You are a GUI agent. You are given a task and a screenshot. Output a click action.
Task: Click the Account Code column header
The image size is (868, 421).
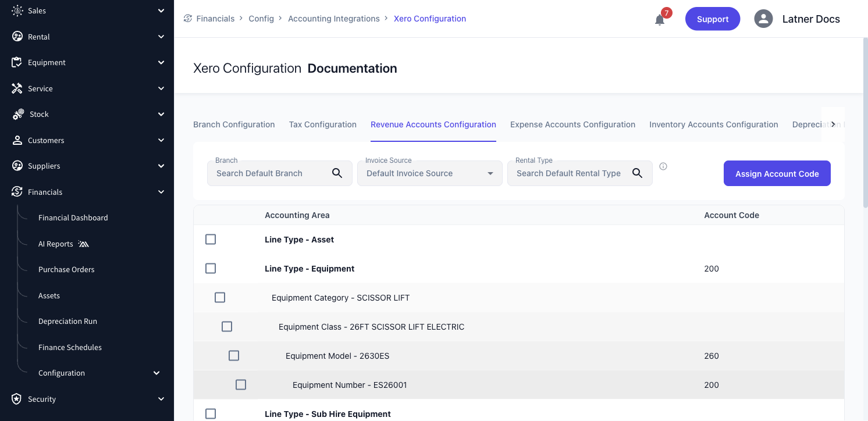[731, 215]
